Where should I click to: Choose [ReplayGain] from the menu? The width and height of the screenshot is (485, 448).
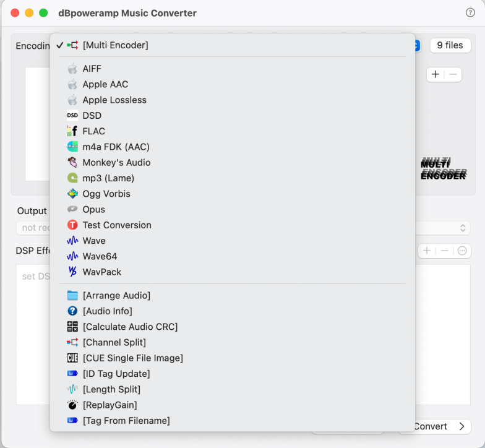click(233, 405)
